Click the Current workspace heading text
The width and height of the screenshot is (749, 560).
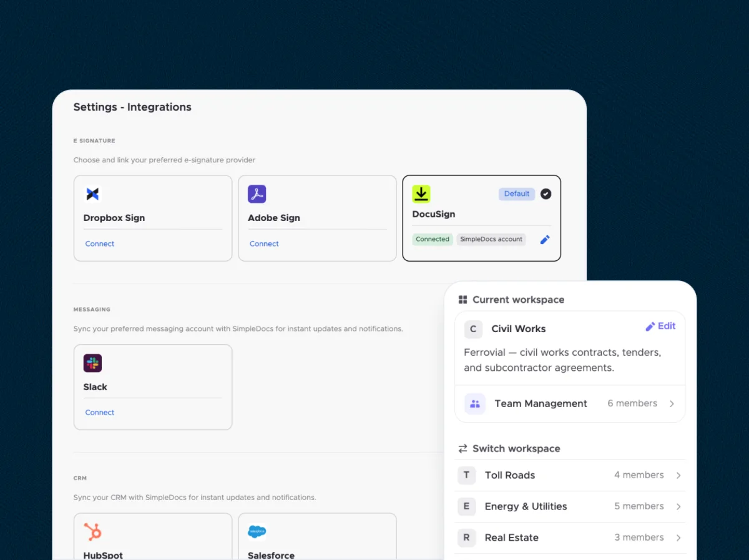pyautogui.click(x=519, y=300)
